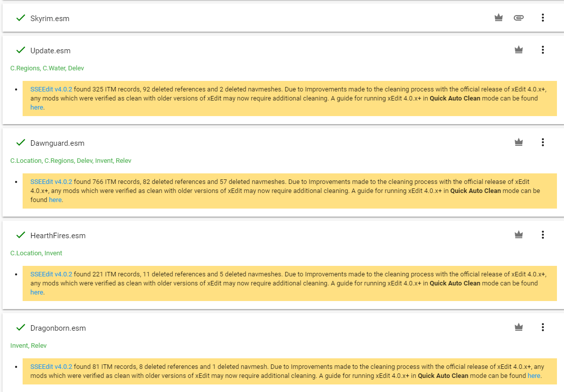Open the overflow menu on the Dragonborn.esm card
The image size is (564, 392).
pos(543,327)
